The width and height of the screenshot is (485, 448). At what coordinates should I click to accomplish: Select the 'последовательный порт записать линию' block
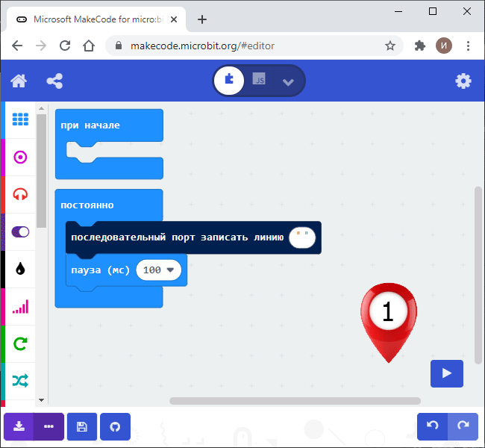(177, 237)
